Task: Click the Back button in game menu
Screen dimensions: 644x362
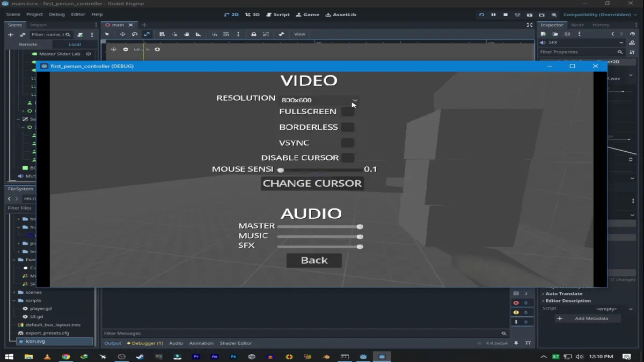Action: pyautogui.click(x=314, y=261)
